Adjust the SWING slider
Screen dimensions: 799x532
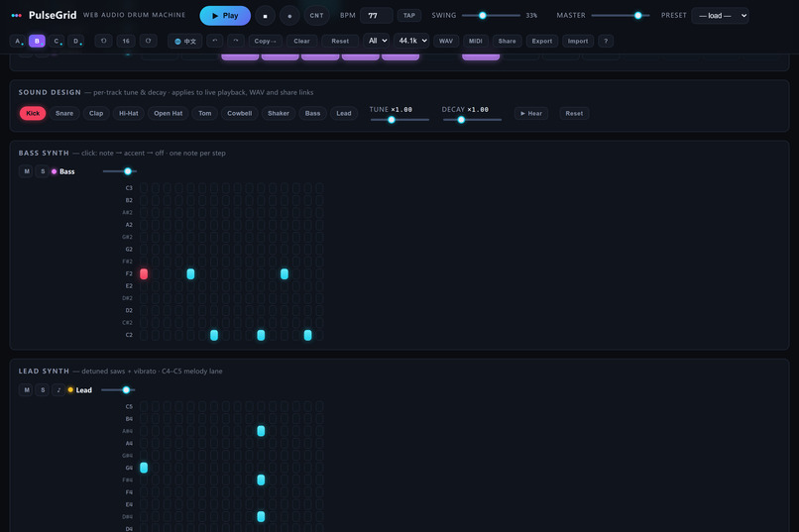(492, 16)
